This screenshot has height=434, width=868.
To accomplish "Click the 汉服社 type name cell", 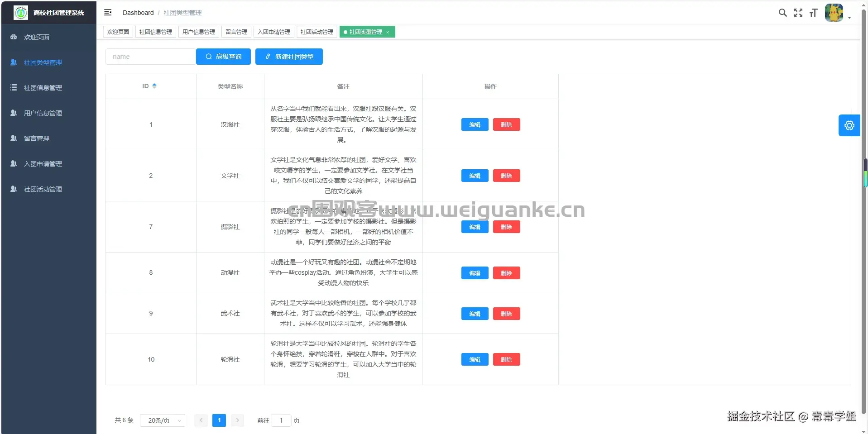I will point(230,124).
